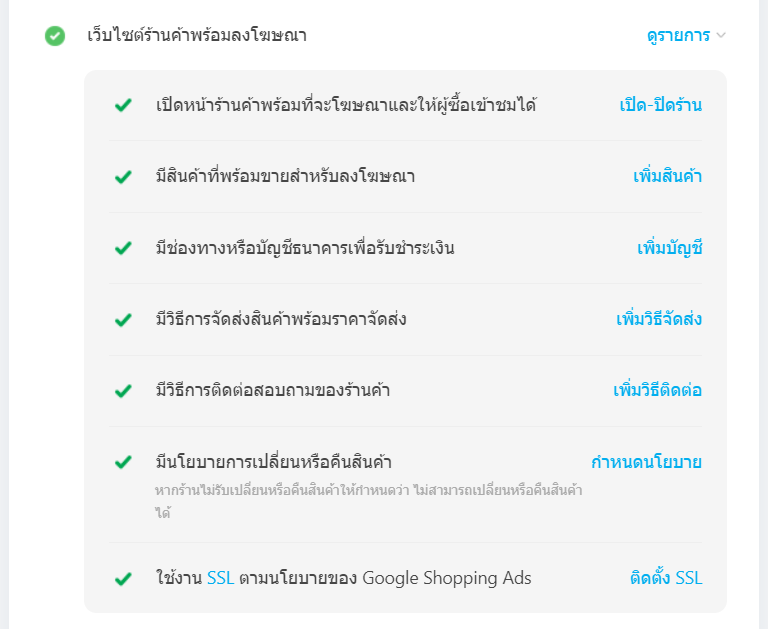This screenshot has width=768, height=629.
Task: Open the กำหนดนโยบาย link
Action: click(646, 462)
